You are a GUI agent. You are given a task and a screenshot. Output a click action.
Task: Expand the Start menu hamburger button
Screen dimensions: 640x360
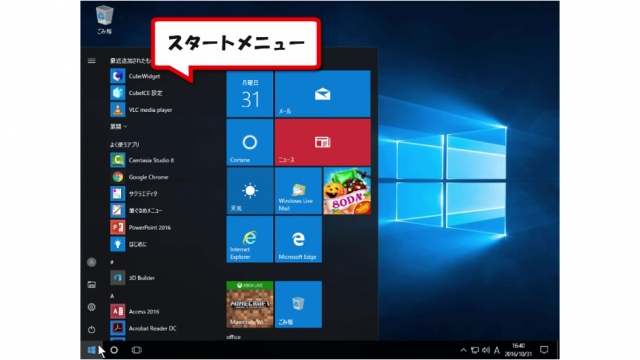pyautogui.click(x=91, y=61)
